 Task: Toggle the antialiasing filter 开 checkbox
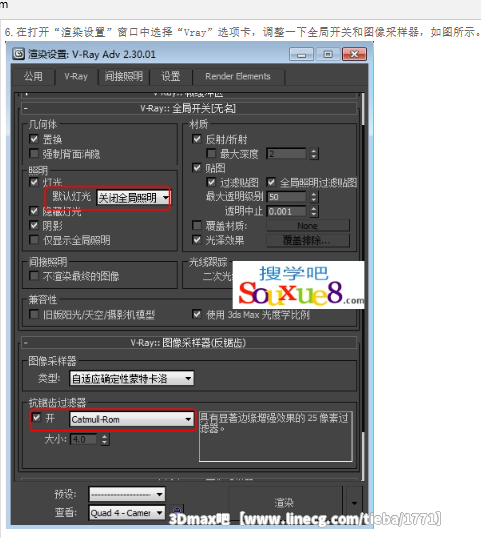click(37, 418)
